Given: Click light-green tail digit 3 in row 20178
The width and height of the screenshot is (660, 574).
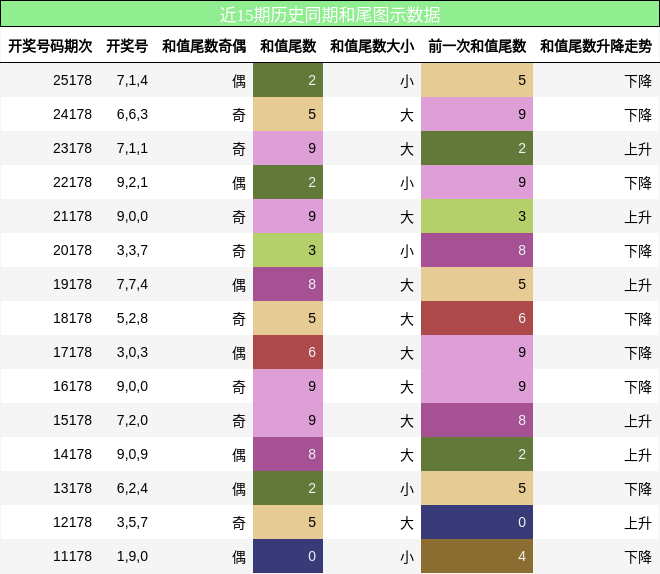Looking at the screenshot, I should (x=288, y=250).
